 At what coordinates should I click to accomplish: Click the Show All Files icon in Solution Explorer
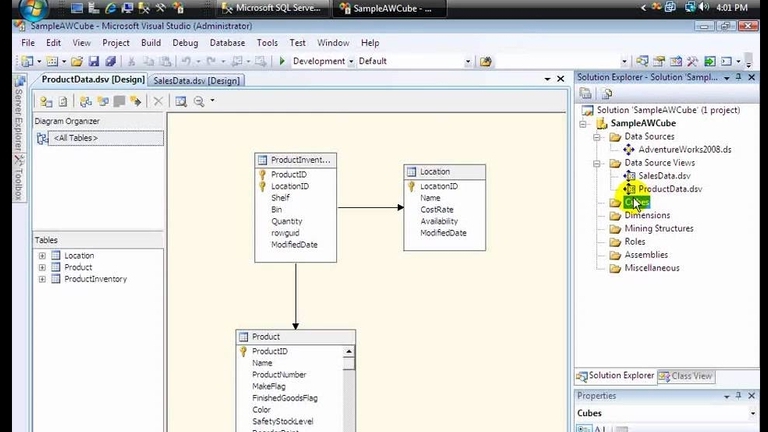point(607,93)
